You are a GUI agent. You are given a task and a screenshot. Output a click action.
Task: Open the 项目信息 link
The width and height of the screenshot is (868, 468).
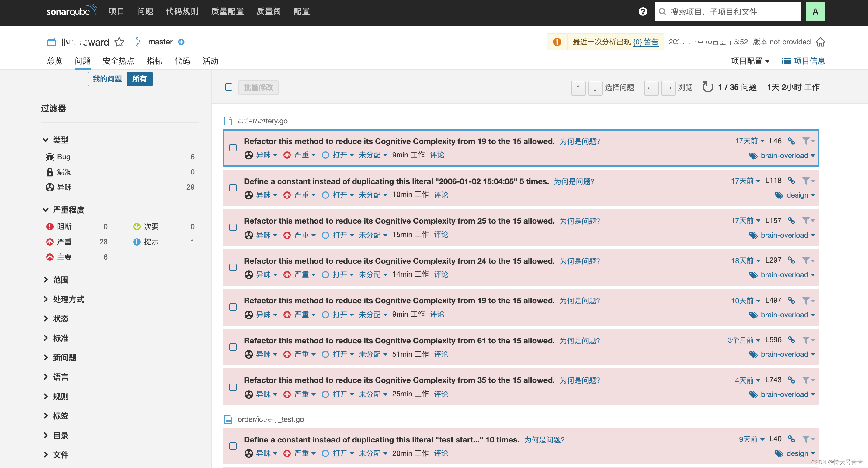(803, 61)
